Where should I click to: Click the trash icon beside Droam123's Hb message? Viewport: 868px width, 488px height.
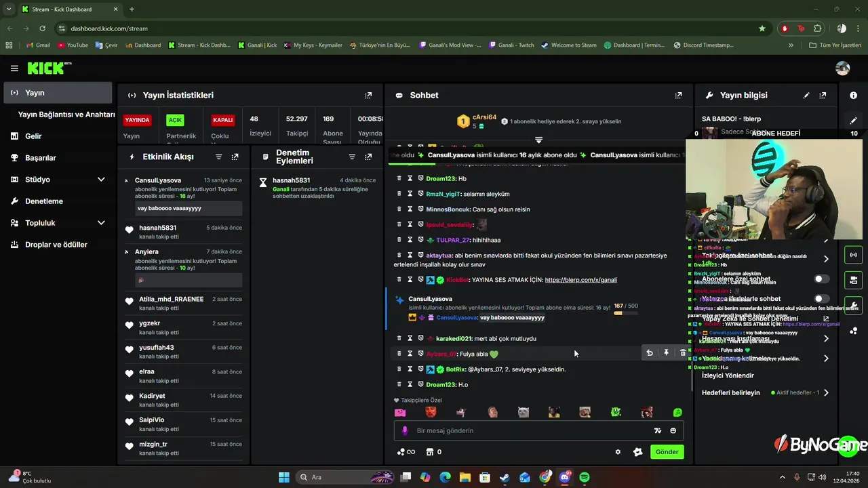point(399,178)
